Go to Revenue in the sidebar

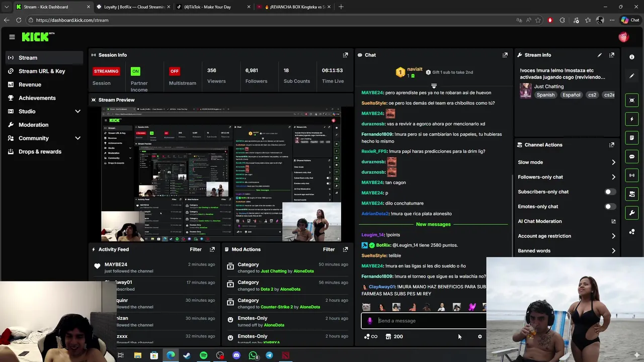(44, 84)
